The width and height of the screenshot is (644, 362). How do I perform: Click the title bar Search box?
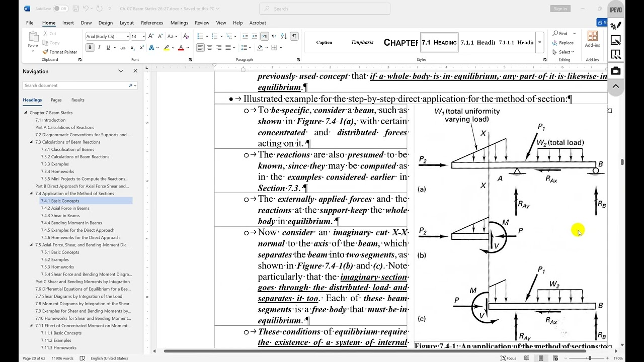pos(325,9)
